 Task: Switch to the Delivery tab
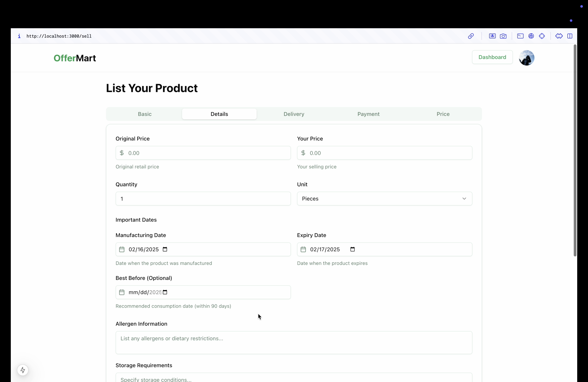[294, 114]
